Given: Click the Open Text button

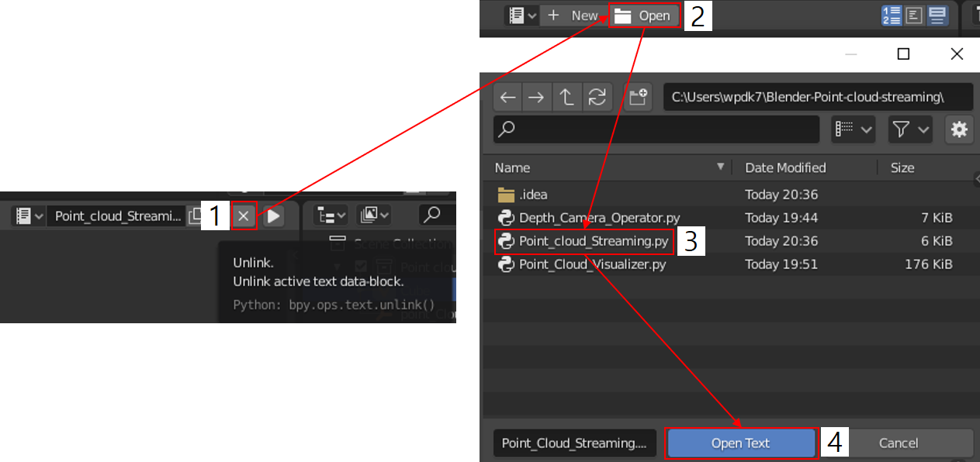Looking at the screenshot, I should point(740,443).
